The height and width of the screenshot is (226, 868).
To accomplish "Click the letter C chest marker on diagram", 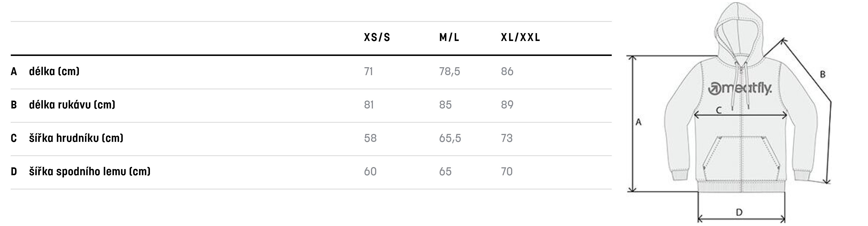I will [718, 110].
